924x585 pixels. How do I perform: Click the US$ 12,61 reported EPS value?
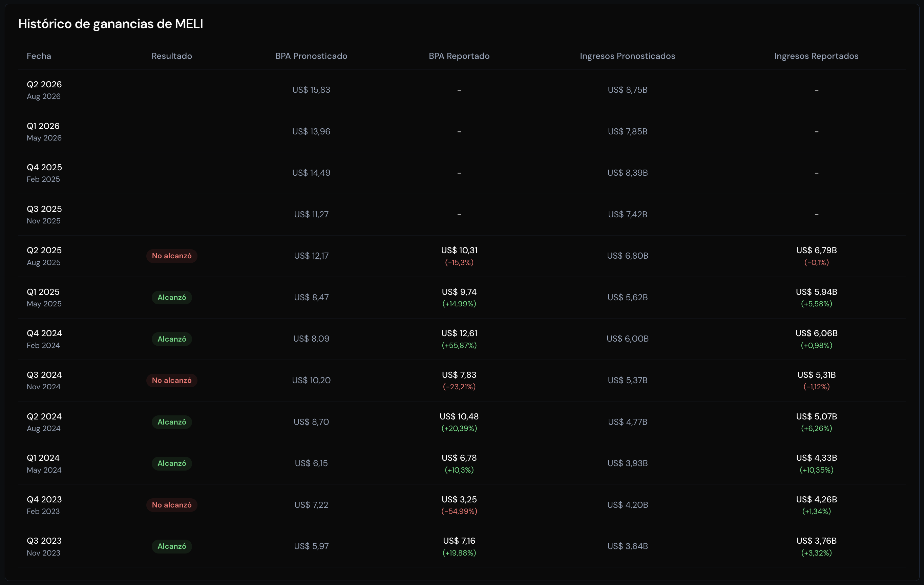tap(459, 333)
